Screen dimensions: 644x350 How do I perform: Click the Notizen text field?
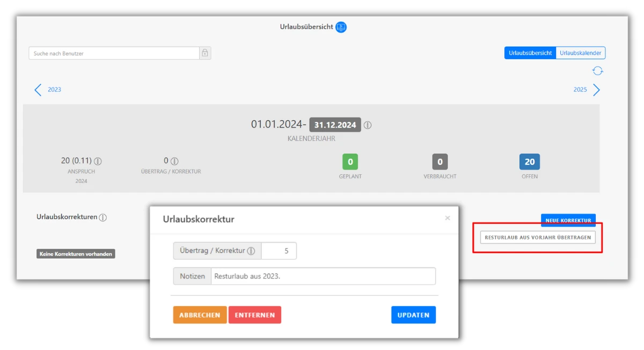pos(323,276)
